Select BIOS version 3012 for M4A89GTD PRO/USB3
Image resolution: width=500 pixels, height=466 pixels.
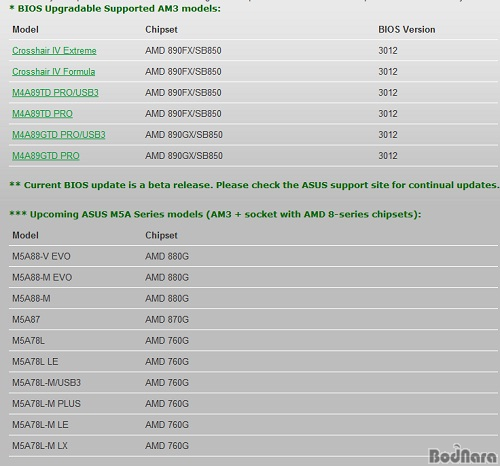click(388, 135)
